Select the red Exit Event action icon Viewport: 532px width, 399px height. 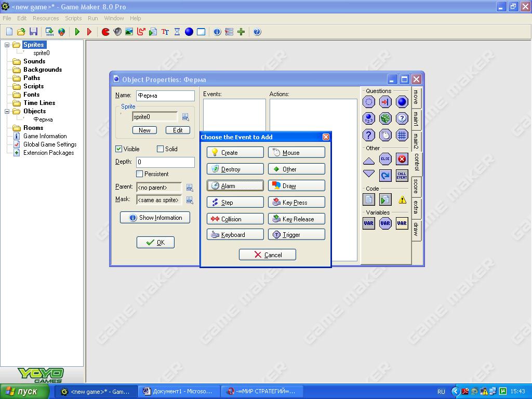click(x=402, y=159)
